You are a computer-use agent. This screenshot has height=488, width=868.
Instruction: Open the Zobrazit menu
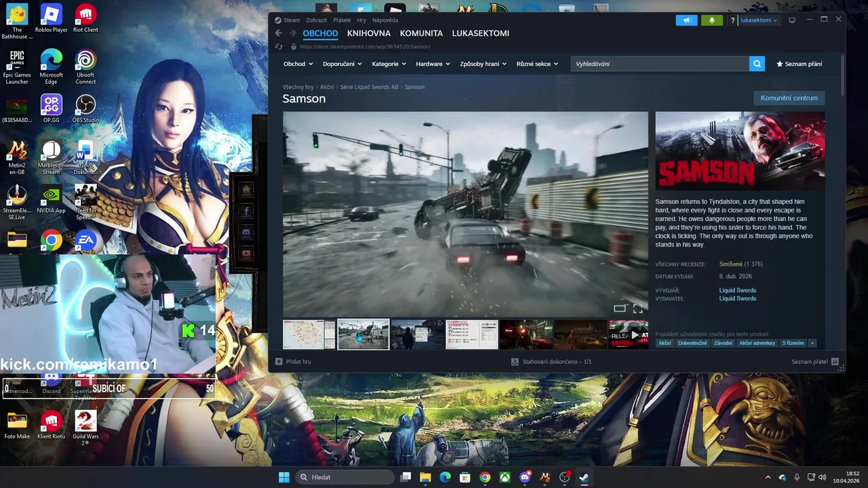(316, 20)
